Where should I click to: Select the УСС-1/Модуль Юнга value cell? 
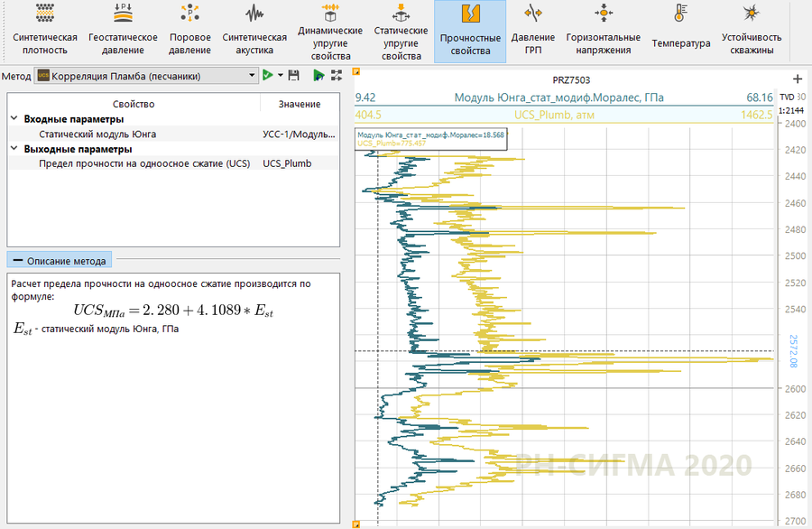tap(298, 135)
